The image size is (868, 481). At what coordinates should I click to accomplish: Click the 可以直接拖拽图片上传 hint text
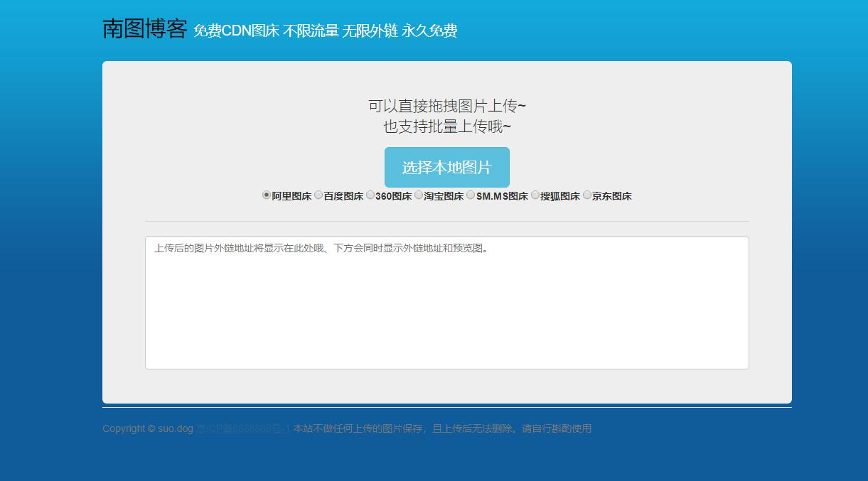point(446,105)
